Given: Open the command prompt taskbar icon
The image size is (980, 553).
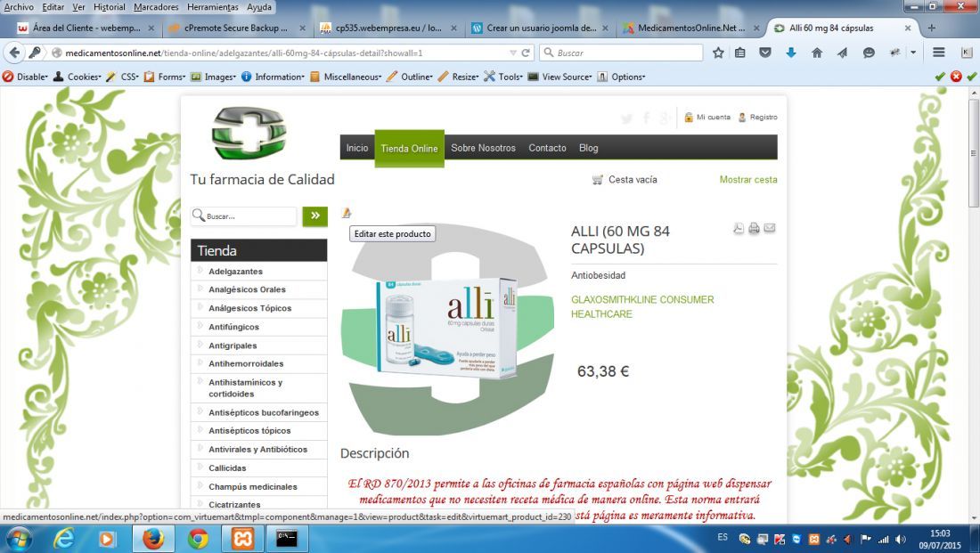Looking at the screenshot, I should (287, 539).
